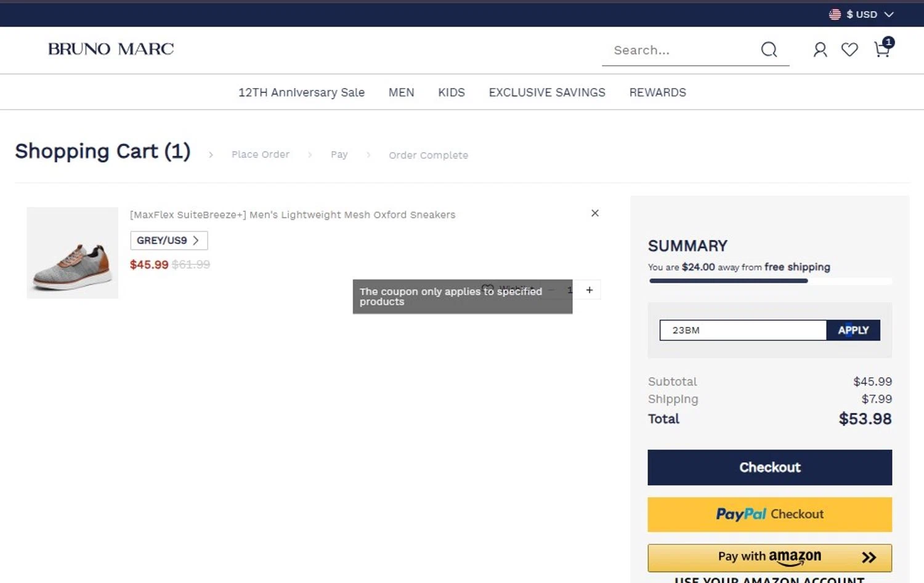Screen dimensions: 924x583
Task: Click the free shipping progress bar
Action: pyautogui.click(x=770, y=281)
